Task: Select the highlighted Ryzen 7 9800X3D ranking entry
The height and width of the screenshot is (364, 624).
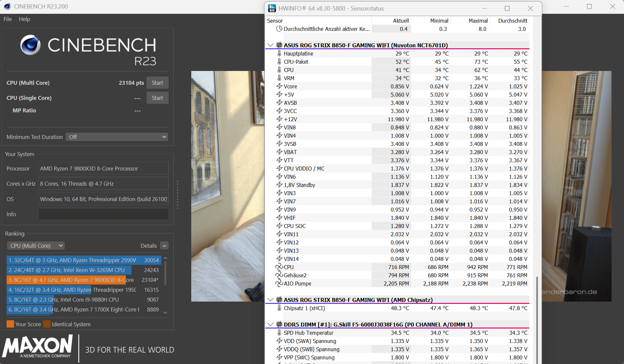Action: pos(84,280)
